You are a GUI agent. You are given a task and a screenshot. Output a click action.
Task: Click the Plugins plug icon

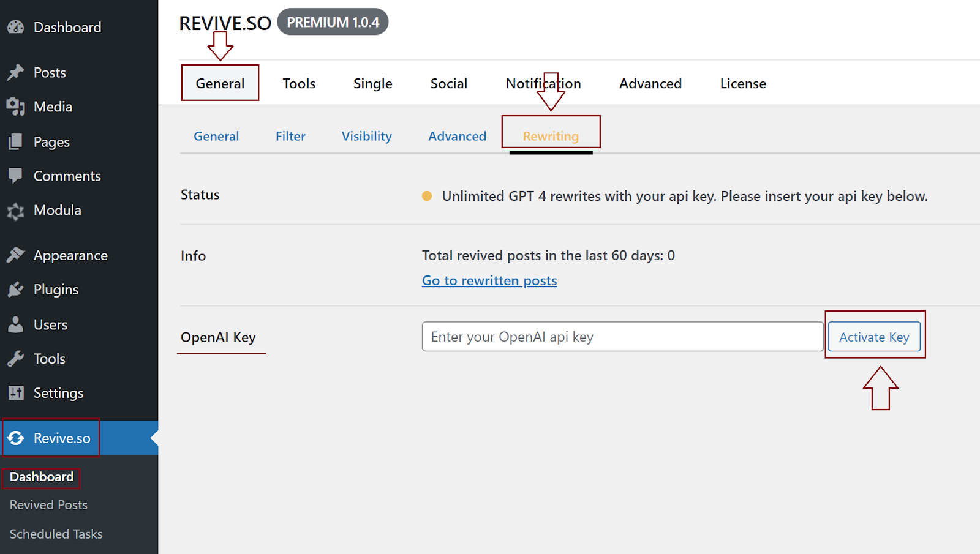point(16,290)
